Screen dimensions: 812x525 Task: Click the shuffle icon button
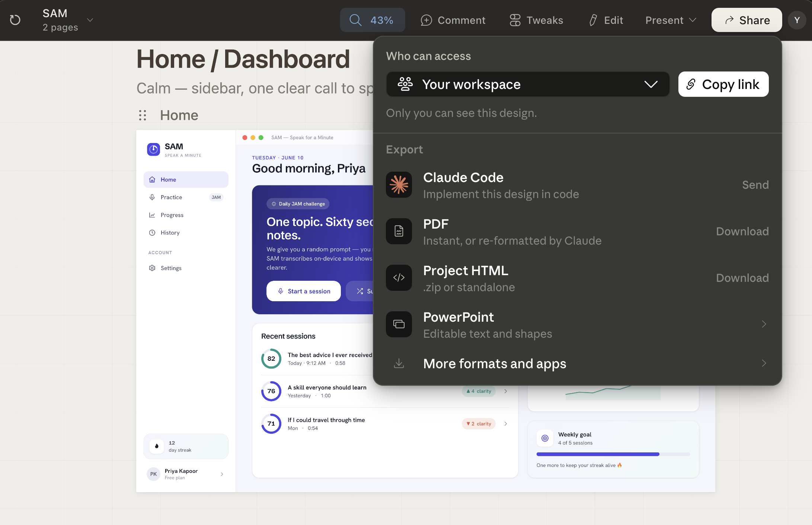[360, 291]
